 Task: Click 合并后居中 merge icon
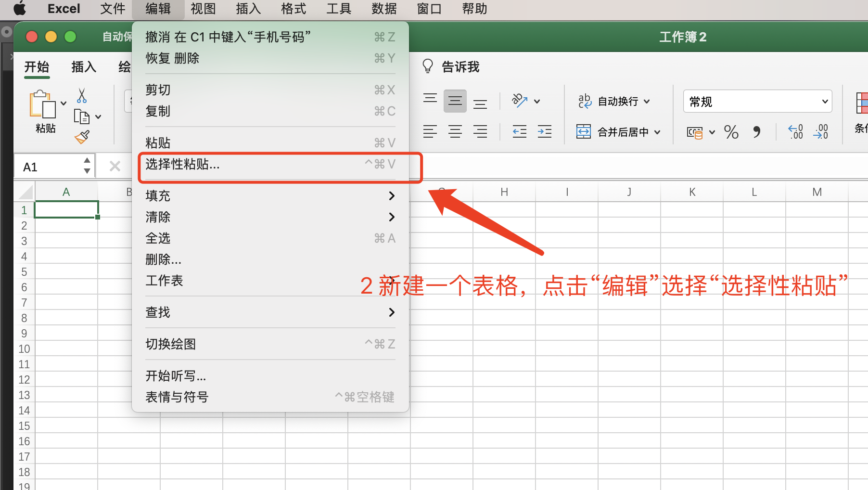(584, 131)
